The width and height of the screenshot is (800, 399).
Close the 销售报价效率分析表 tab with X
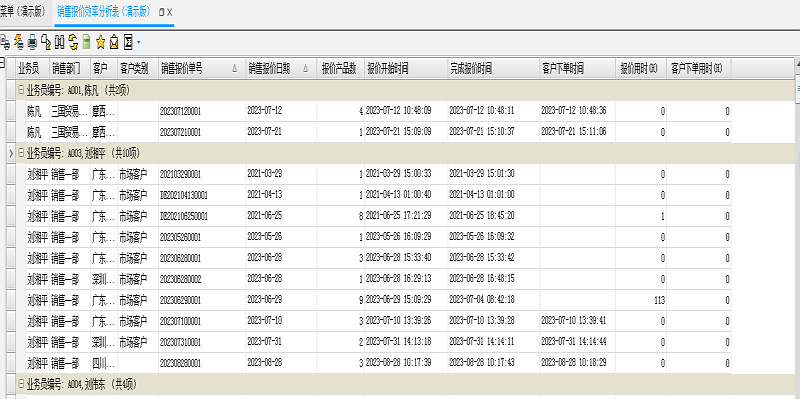tap(169, 12)
